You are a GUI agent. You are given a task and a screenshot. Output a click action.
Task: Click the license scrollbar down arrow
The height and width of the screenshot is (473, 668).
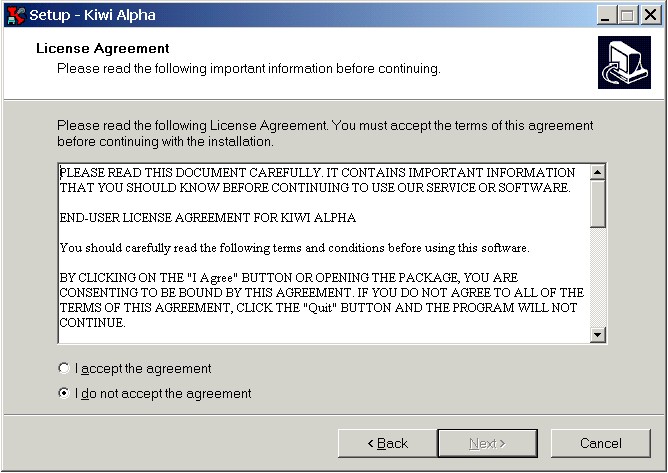click(x=598, y=335)
